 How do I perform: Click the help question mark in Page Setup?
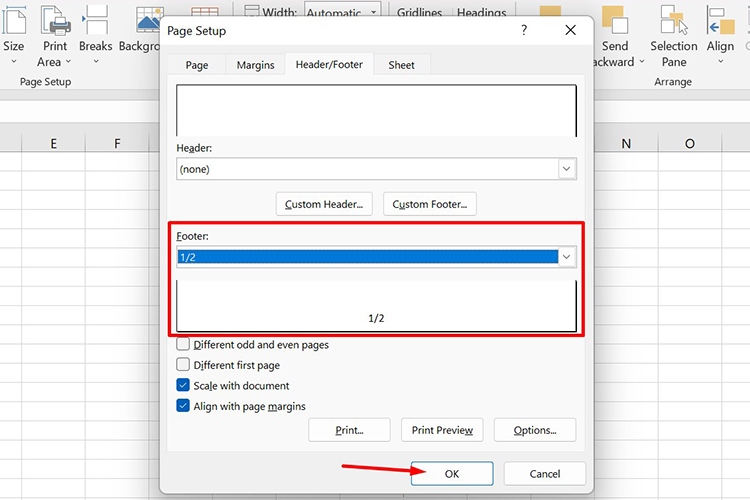pos(524,30)
